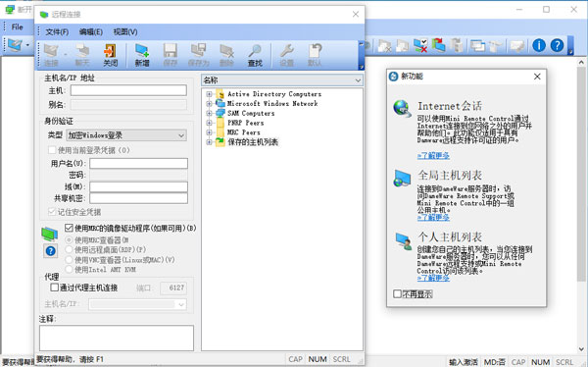Enable 通过代理主机连接 checkbox
588x367 pixels.
54,288
